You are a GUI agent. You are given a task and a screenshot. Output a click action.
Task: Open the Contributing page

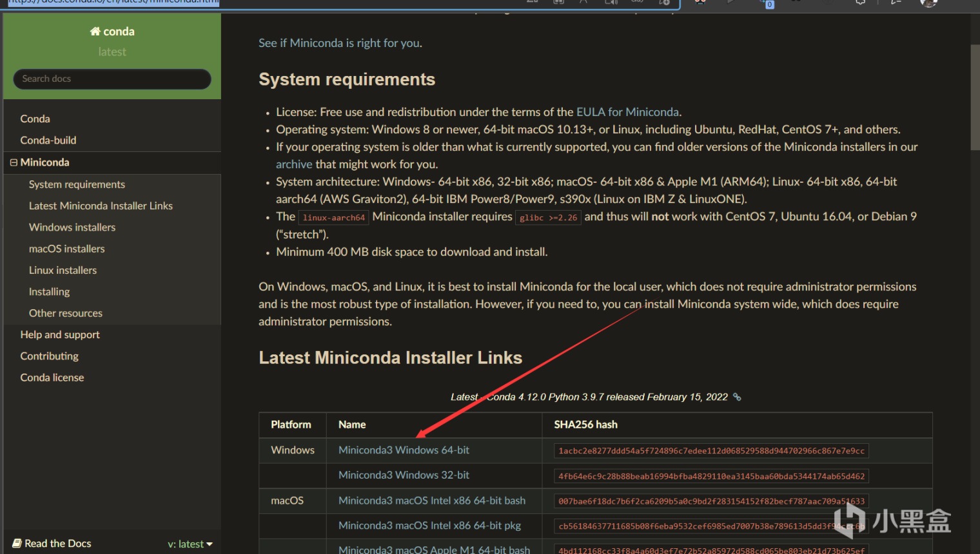[49, 356]
